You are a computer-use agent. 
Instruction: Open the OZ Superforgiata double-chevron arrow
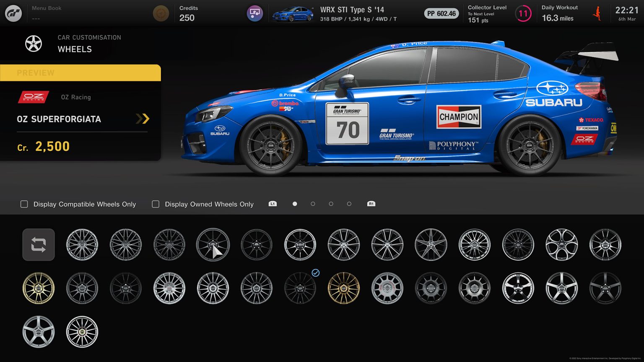click(143, 119)
